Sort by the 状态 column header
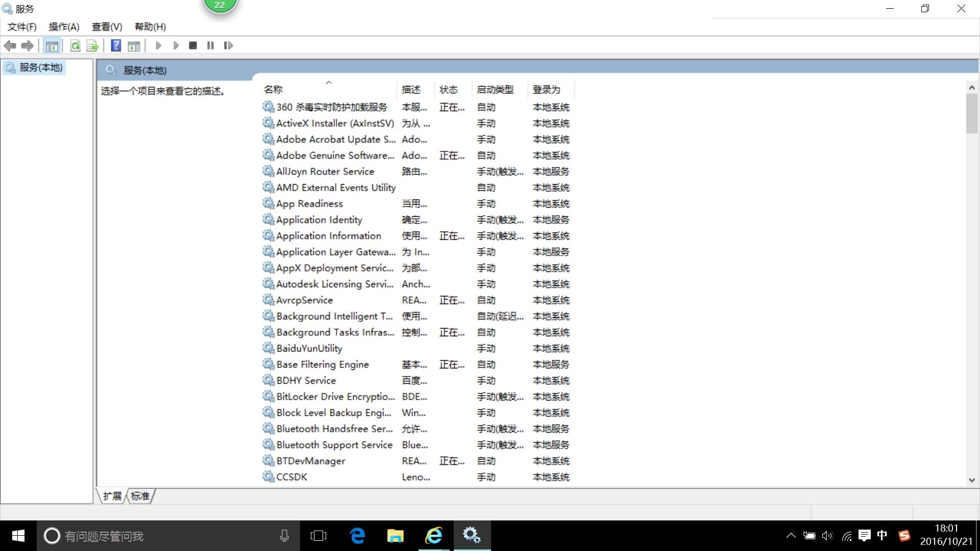Viewport: 980px width, 551px height. 453,89
